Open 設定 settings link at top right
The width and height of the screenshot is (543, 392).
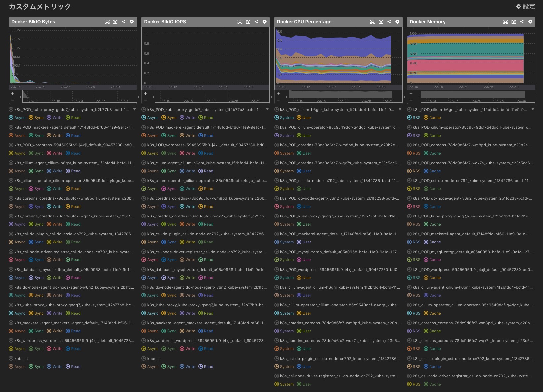[525, 7]
